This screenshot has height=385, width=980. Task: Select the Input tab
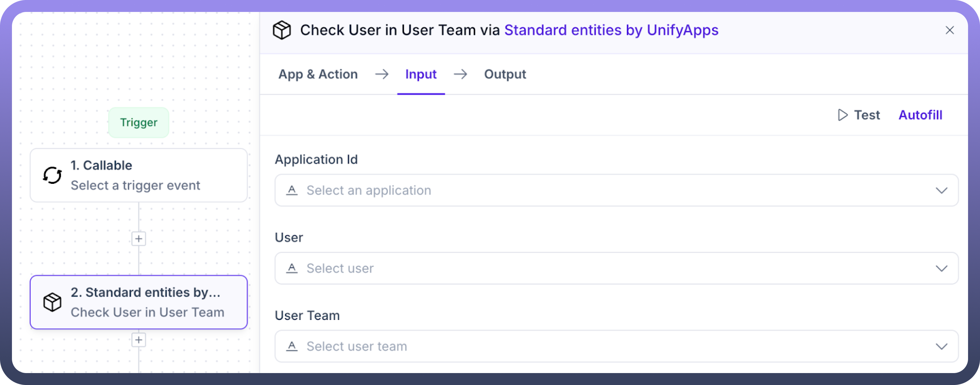421,74
